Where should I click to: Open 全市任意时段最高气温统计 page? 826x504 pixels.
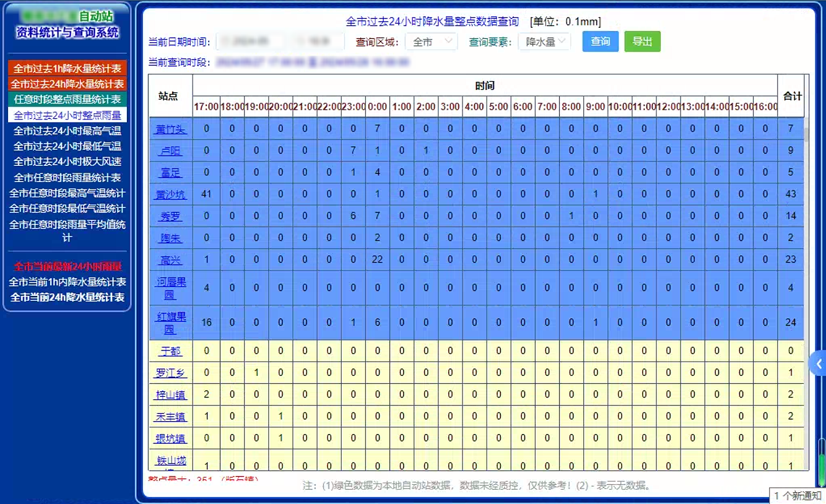click(x=67, y=193)
